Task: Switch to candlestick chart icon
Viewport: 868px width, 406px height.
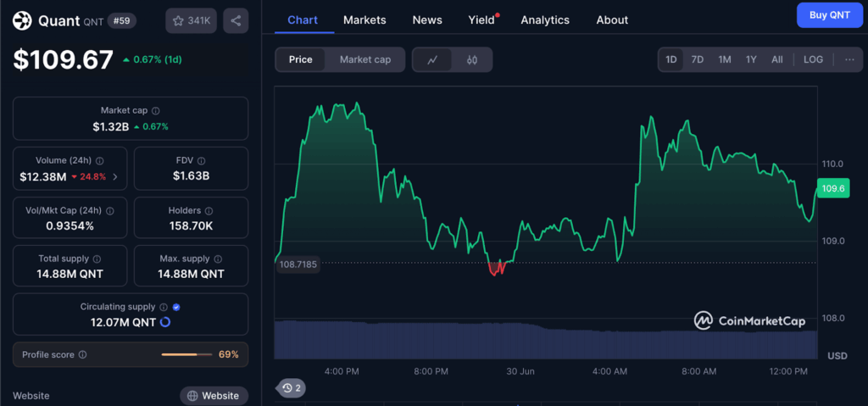Action: click(472, 59)
